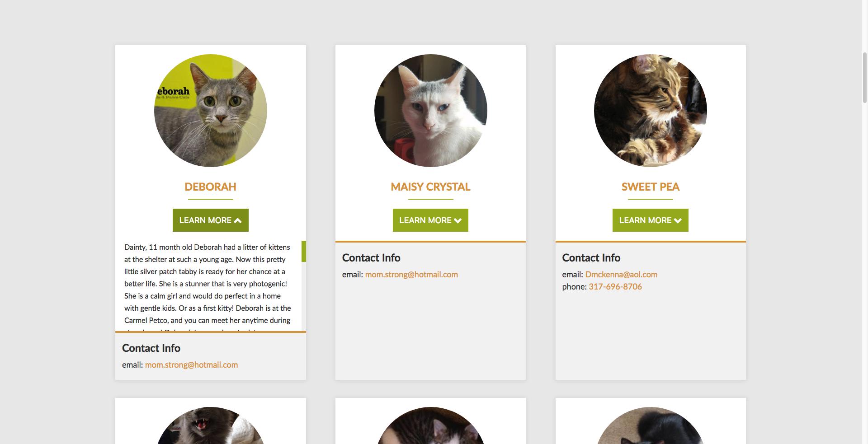The width and height of the screenshot is (868, 444).
Task: Email mom.strong@hotmail.com under Maisy Crystal's card
Action: 411,274
